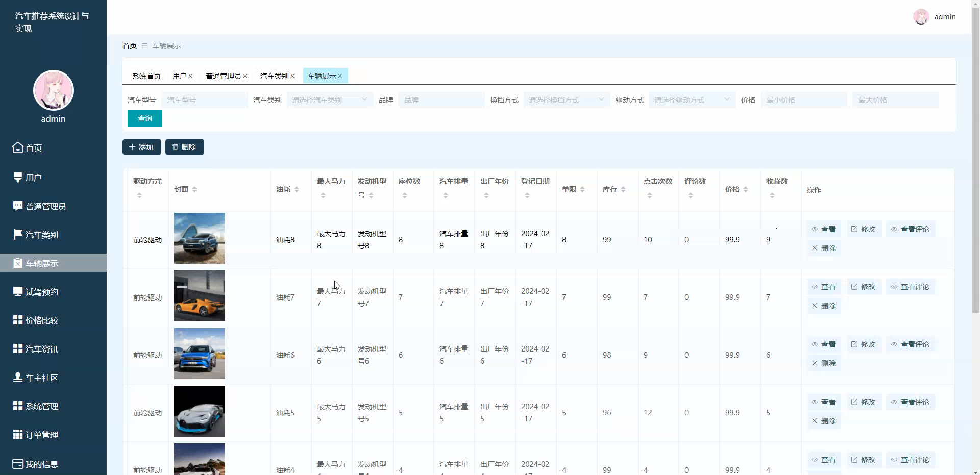Screen dimensions: 980x475
Task: Open the 汽车类别 dropdown filter
Action: (330, 100)
